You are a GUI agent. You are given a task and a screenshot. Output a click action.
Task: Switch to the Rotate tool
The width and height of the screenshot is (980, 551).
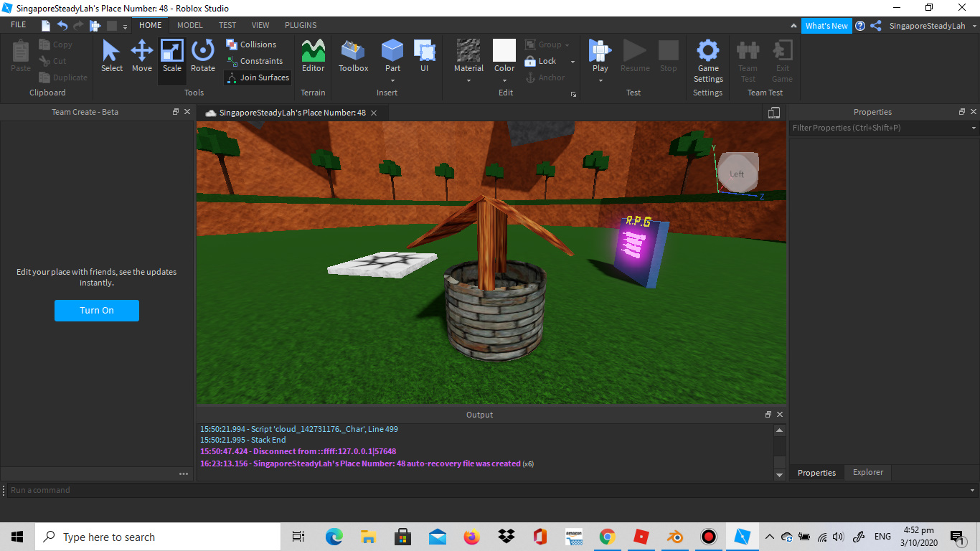203,57
